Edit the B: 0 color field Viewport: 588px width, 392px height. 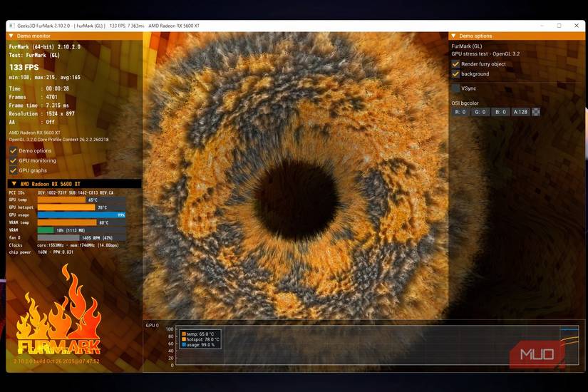click(x=500, y=112)
